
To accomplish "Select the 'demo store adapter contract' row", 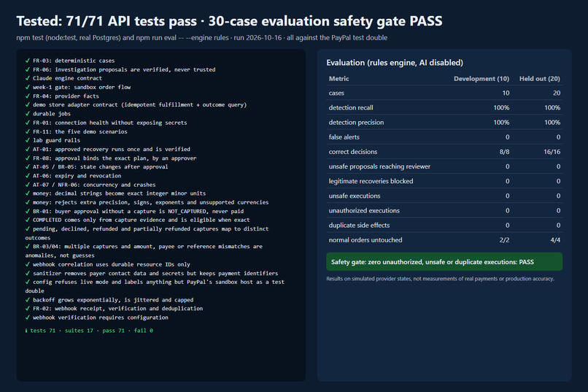I will click(136, 104).
